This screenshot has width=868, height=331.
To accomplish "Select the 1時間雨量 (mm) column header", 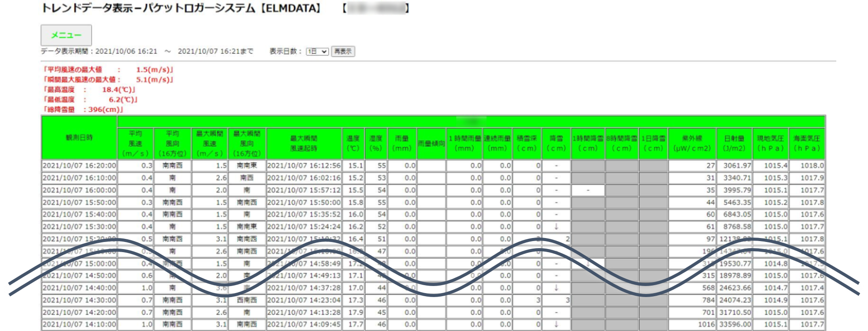I will [x=464, y=144].
